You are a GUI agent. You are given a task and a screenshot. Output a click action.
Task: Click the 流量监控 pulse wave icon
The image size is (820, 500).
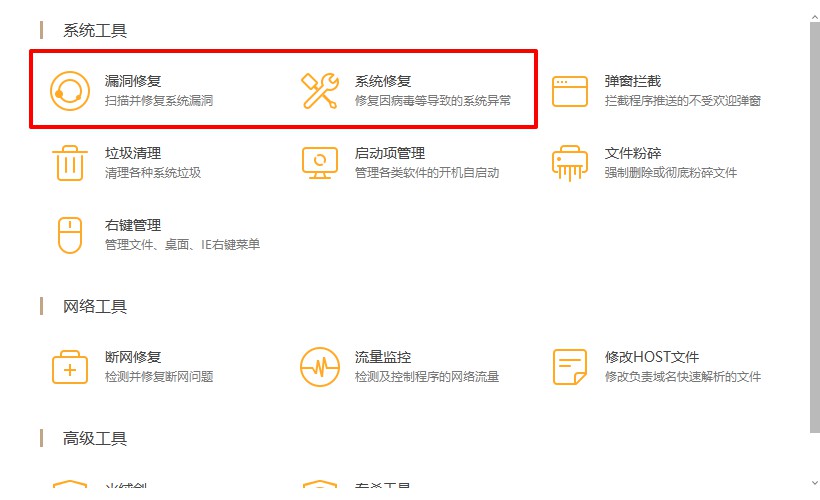coord(320,367)
